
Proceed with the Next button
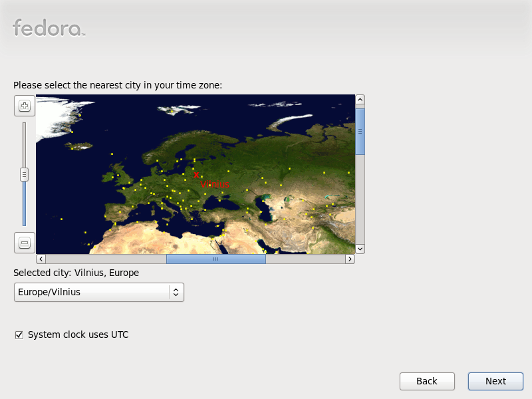495,381
